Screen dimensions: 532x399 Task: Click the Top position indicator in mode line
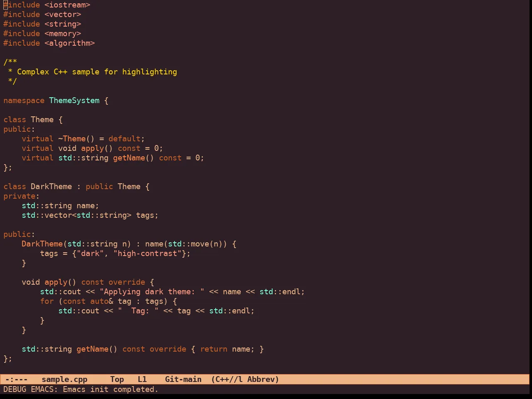pos(117,379)
